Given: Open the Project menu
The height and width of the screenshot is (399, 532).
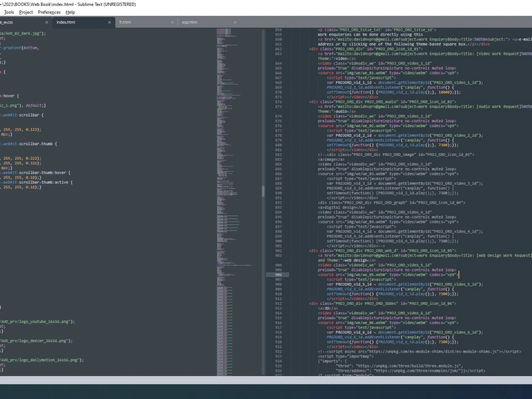Looking at the screenshot, I should pos(26,12).
